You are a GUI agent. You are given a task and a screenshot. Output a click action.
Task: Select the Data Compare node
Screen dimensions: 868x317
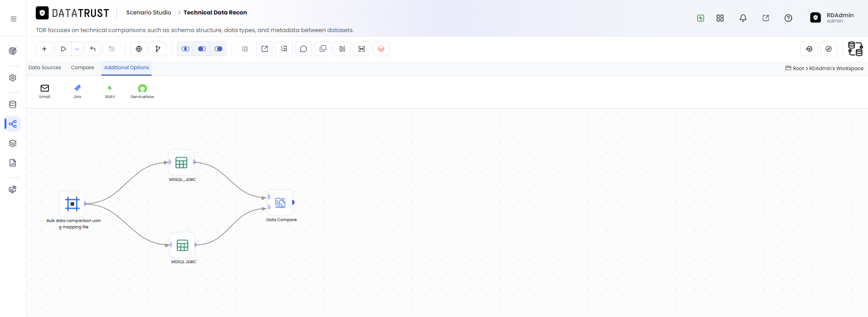(x=280, y=203)
